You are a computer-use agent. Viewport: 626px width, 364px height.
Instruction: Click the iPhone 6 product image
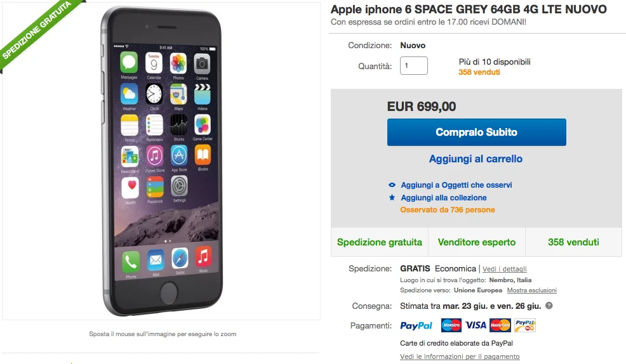coord(161,161)
